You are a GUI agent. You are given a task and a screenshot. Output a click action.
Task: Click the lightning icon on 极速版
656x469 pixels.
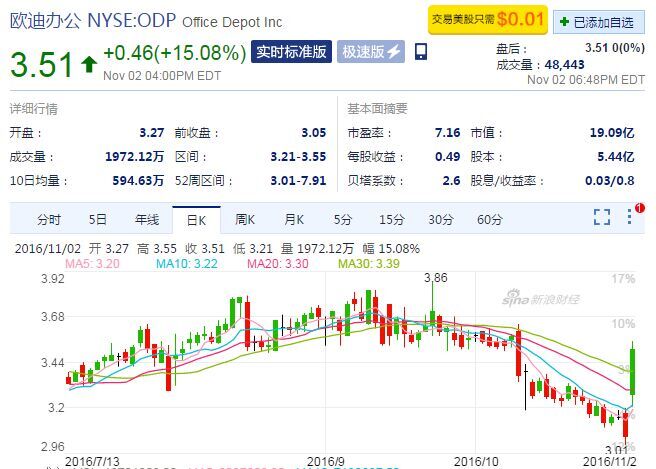394,52
